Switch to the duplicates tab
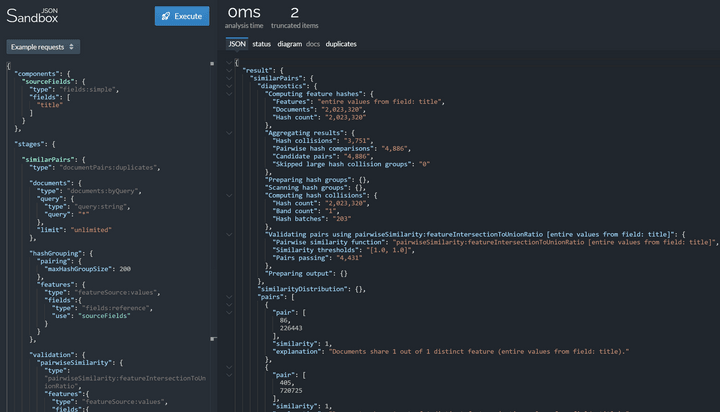Image resolution: width=720 pixels, height=412 pixels. click(x=341, y=44)
